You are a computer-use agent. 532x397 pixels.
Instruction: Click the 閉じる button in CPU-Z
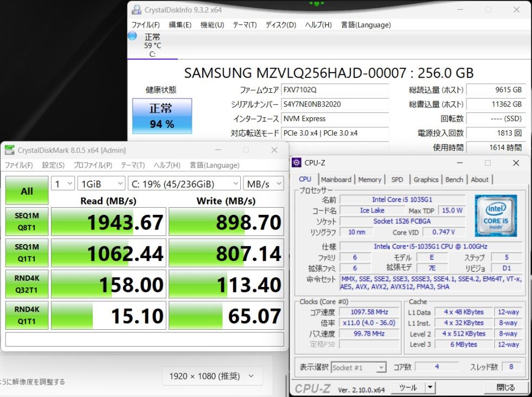click(505, 387)
